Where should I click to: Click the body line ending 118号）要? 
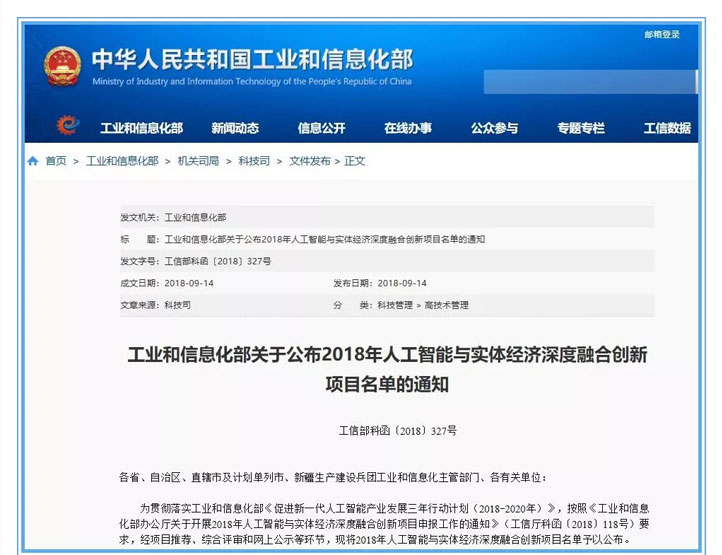[x=384, y=524]
